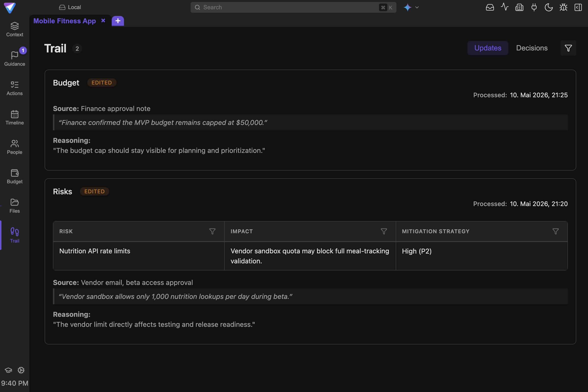Select the High (P2) cell
Screen dimensions: 588x392
pos(481,256)
